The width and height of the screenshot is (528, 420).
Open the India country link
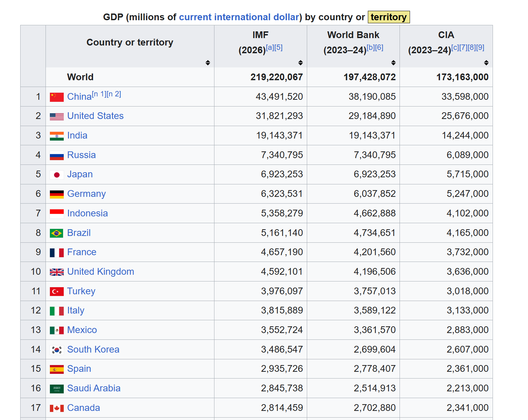coord(77,136)
